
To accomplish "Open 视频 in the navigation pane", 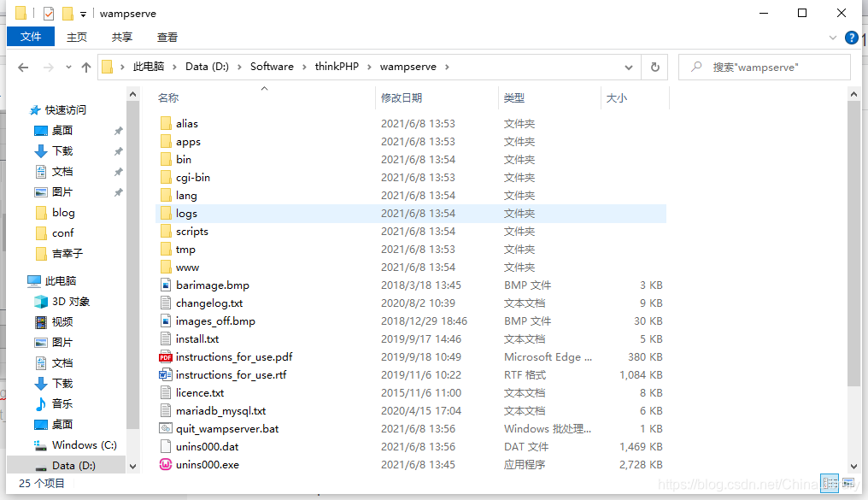I will (62, 322).
